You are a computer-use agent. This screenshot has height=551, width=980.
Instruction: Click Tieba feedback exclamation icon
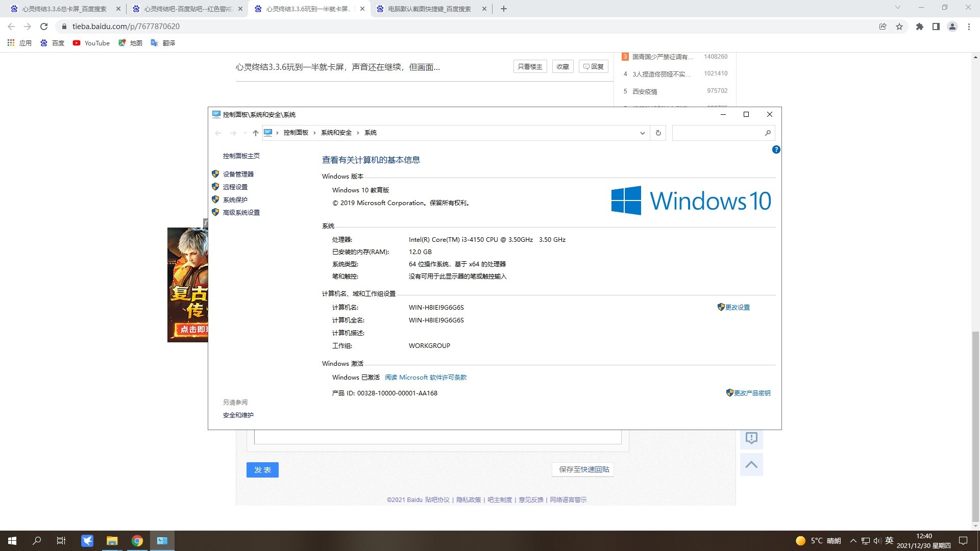751,438
